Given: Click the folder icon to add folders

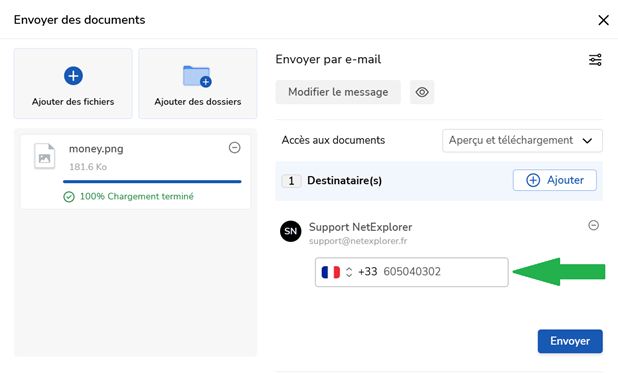Looking at the screenshot, I should pyautogui.click(x=197, y=76).
